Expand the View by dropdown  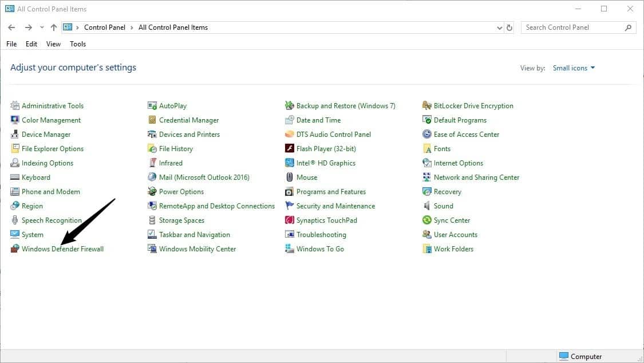574,68
